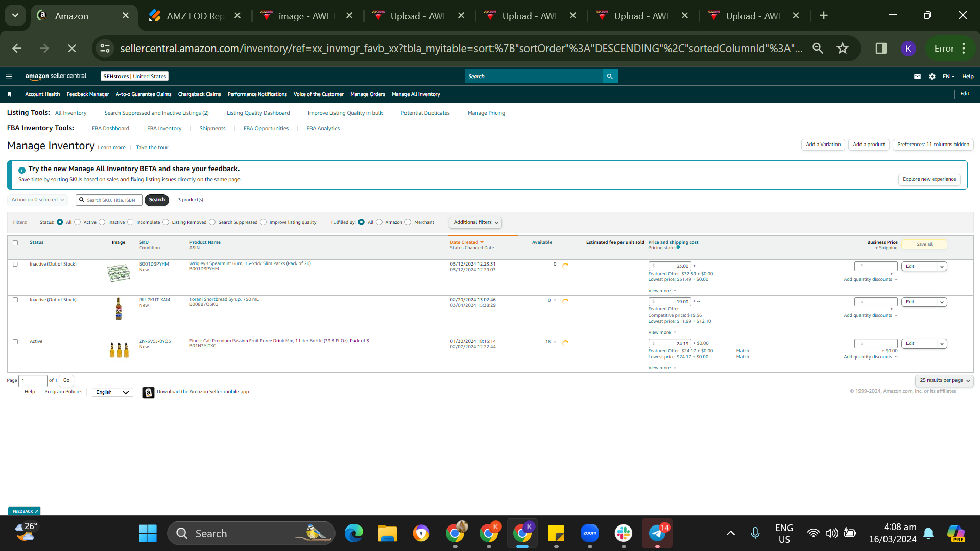The height and width of the screenshot is (551, 980).
Task: Click the black Search button beside SKU field
Action: (x=157, y=200)
